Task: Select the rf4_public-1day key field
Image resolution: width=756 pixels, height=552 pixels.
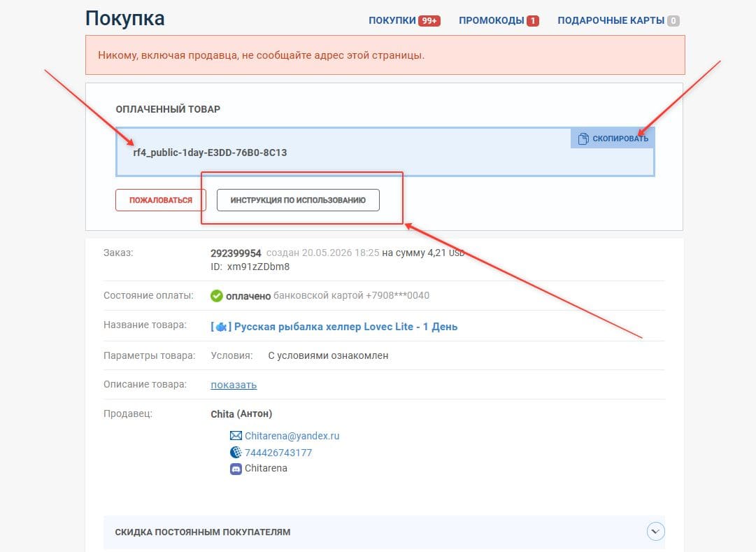Action: (x=385, y=152)
